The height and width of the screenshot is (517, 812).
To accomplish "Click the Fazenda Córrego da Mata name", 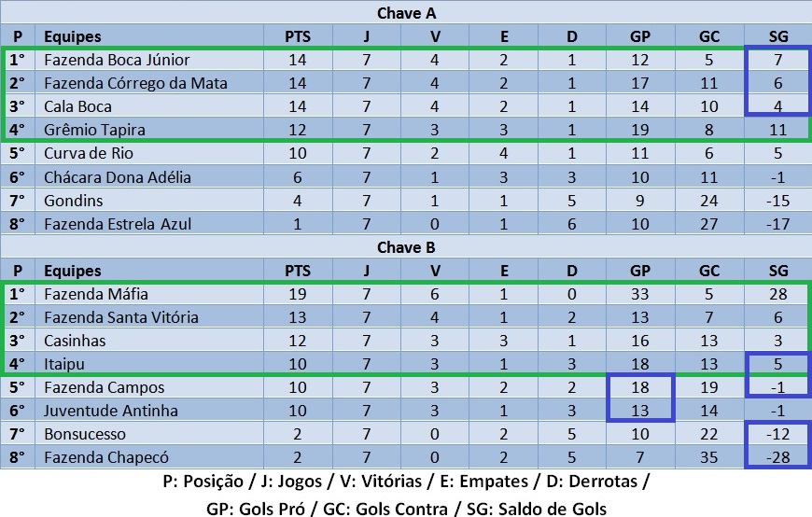I will pos(135,83).
